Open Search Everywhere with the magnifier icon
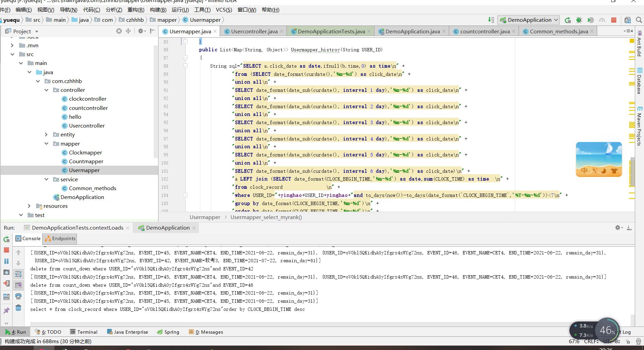This screenshot has width=644, height=350. (639, 20)
